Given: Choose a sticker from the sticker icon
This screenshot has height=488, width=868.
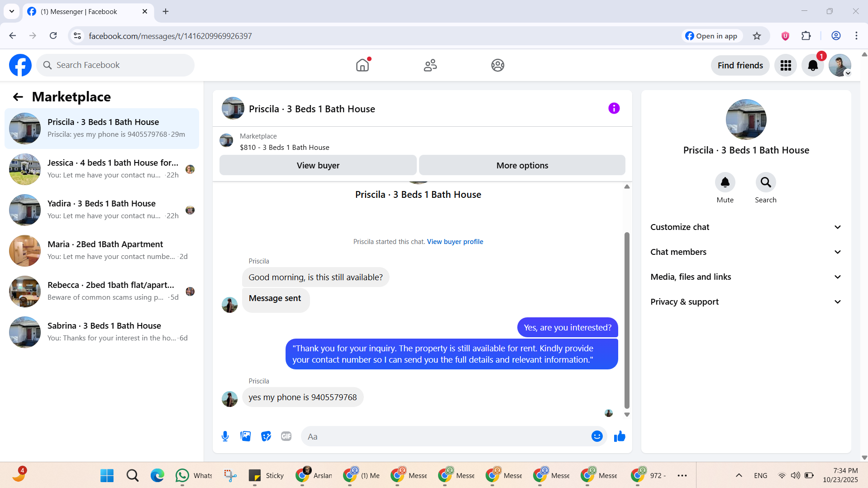Looking at the screenshot, I should tap(266, 436).
